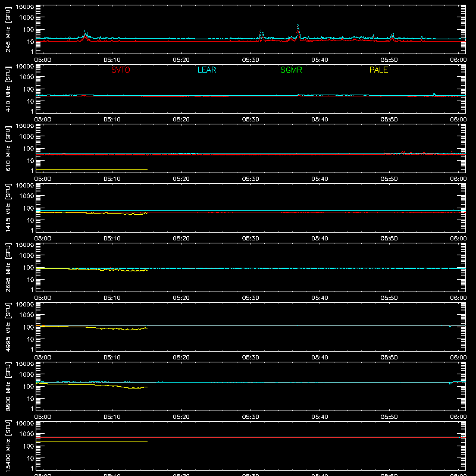Click the 100 y-axis value of the 2695 MHz panel
Screen dimensions: 476x476
tap(29, 268)
